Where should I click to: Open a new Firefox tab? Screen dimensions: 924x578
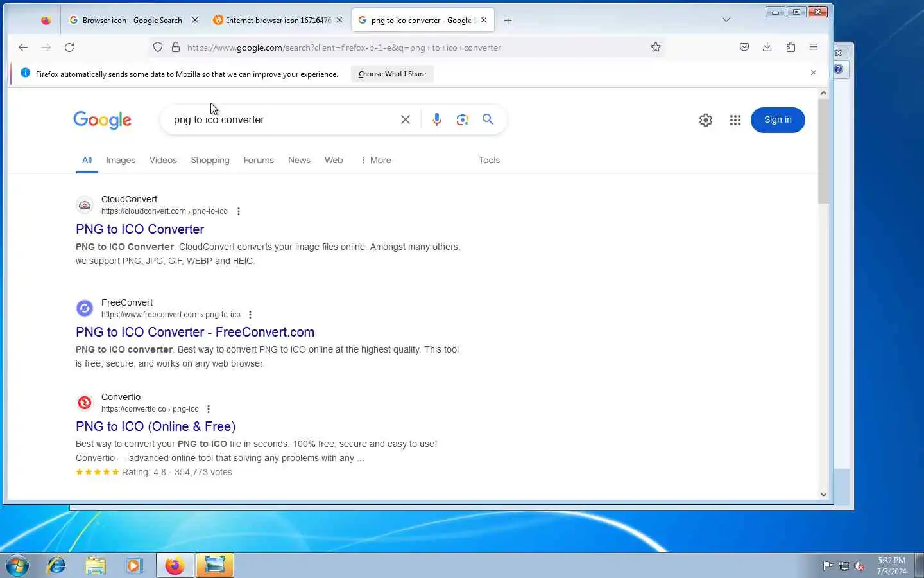(x=508, y=20)
